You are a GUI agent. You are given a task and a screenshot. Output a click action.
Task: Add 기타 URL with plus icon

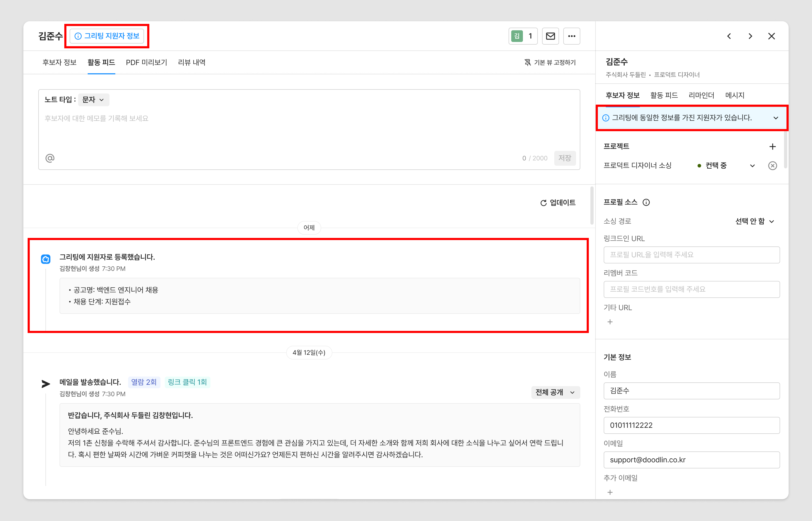pos(610,322)
